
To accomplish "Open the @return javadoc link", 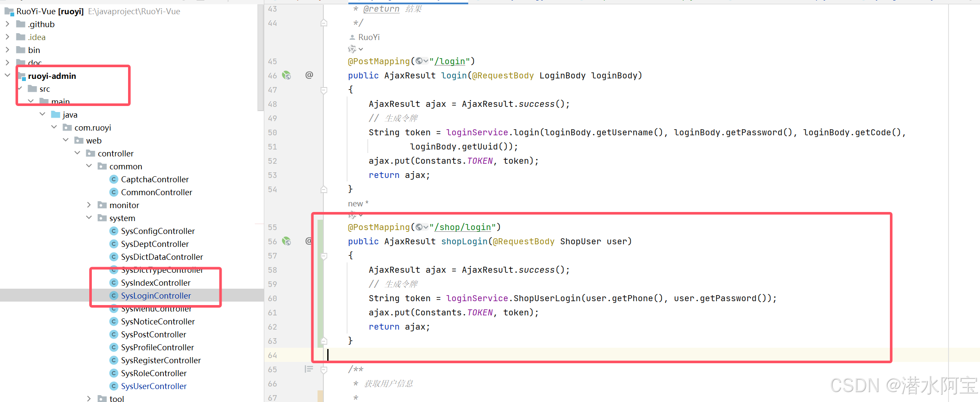I will click(x=381, y=9).
